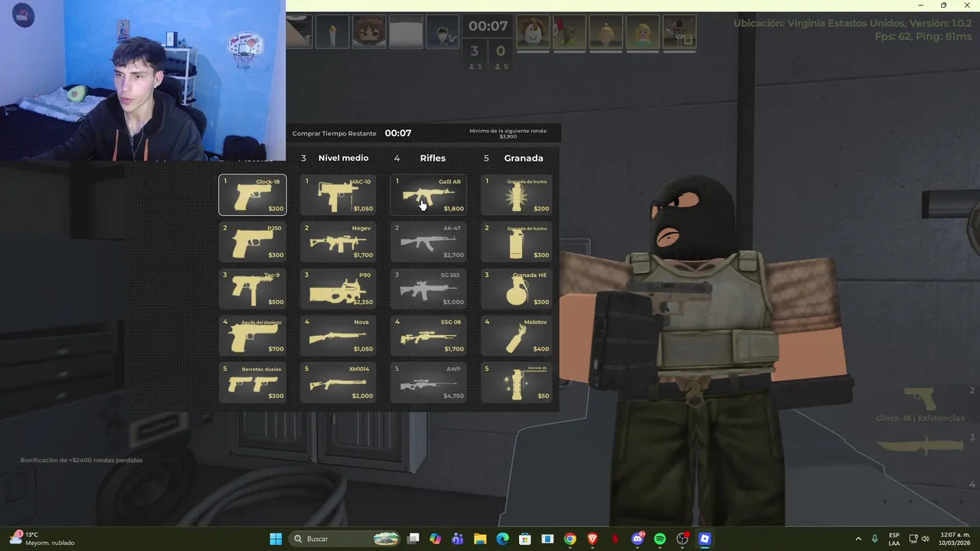Open Copilot from the taskbar
This screenshot has width=980, height=551.
436,539
